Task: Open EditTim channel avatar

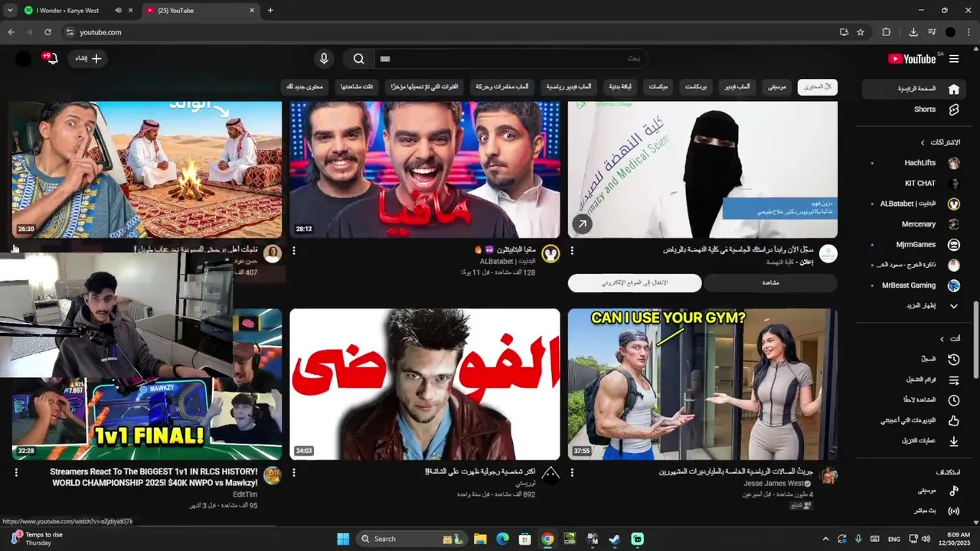Action: click(272, 476)
